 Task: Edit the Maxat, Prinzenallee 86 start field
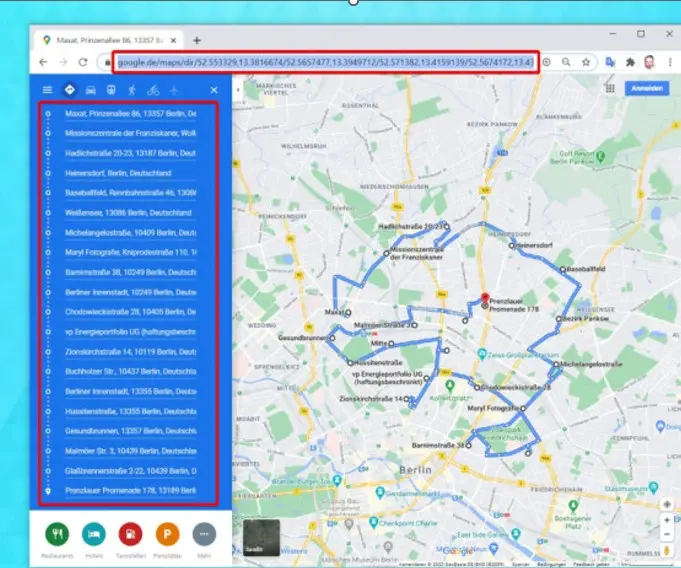pos(130,114)
